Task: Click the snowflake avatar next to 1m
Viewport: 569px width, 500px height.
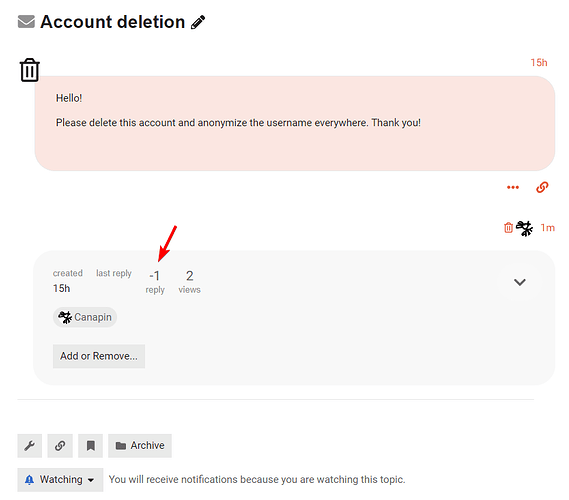Action: (524, 228)
